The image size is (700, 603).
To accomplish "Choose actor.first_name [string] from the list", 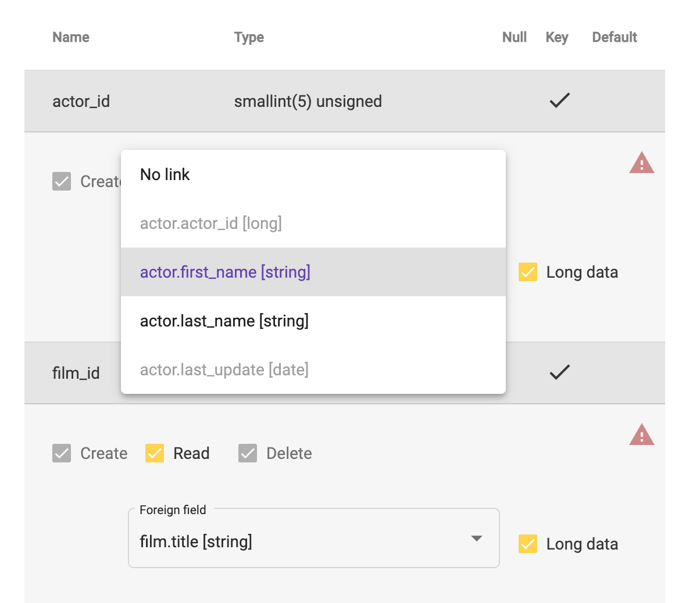I will (225, 272).
